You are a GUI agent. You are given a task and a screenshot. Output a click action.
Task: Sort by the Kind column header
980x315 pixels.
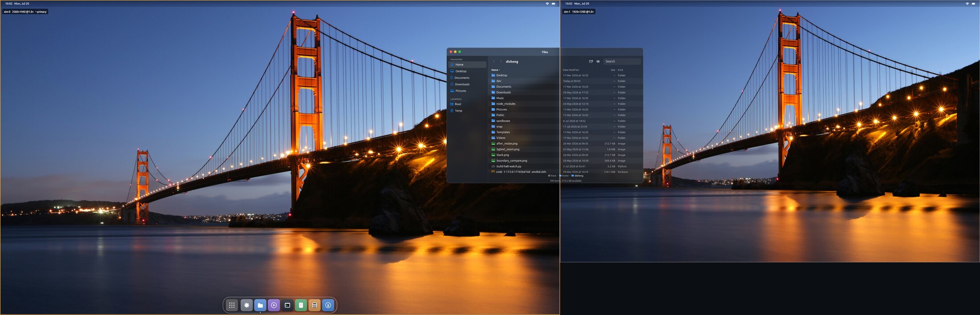620,70
